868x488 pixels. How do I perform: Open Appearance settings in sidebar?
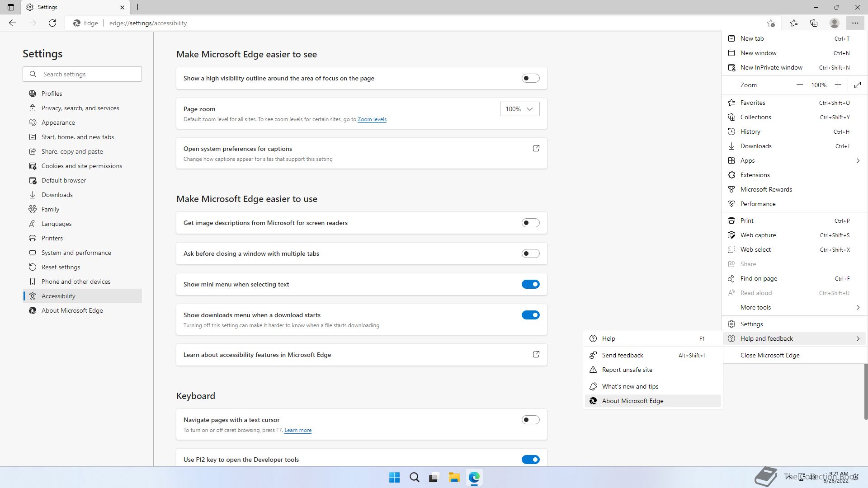[x=58, y=122]
